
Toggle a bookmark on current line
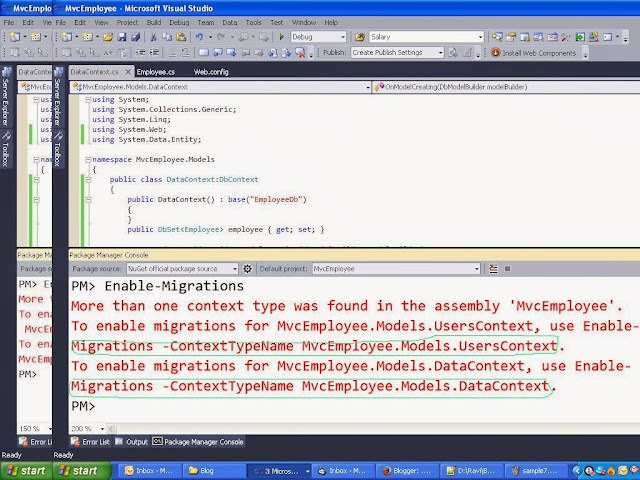point(204,53)
